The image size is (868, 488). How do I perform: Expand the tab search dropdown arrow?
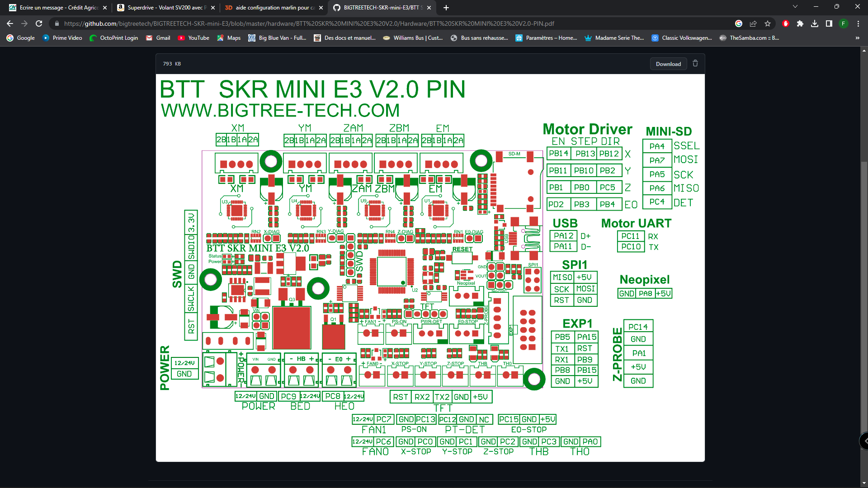(x=795, y=7)
